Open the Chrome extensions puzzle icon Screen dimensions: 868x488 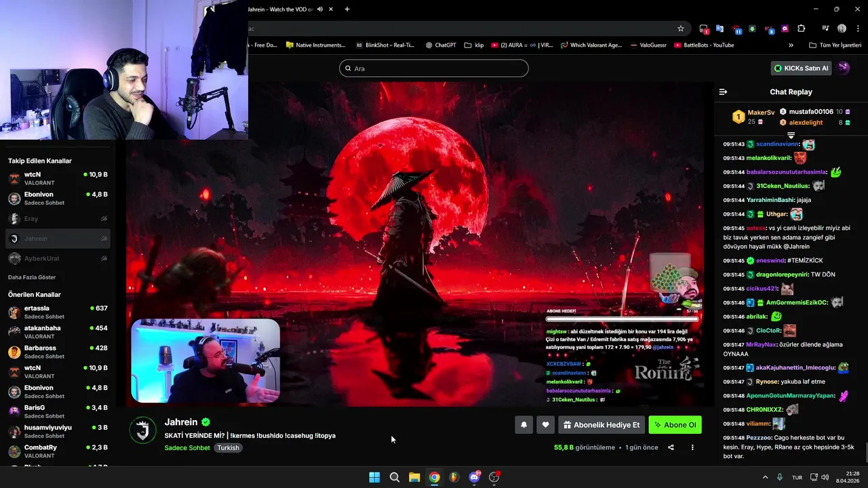point(802,28)
